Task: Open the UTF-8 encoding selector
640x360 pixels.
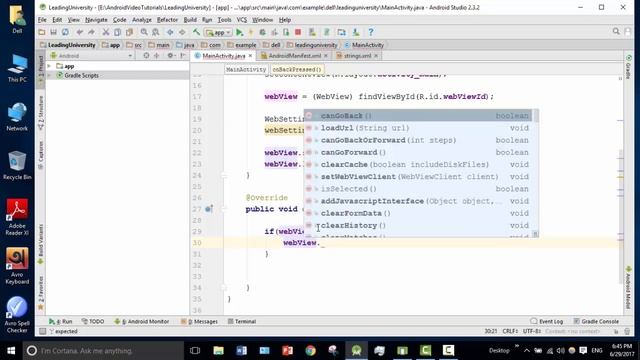Action: [x=532, y=331]
